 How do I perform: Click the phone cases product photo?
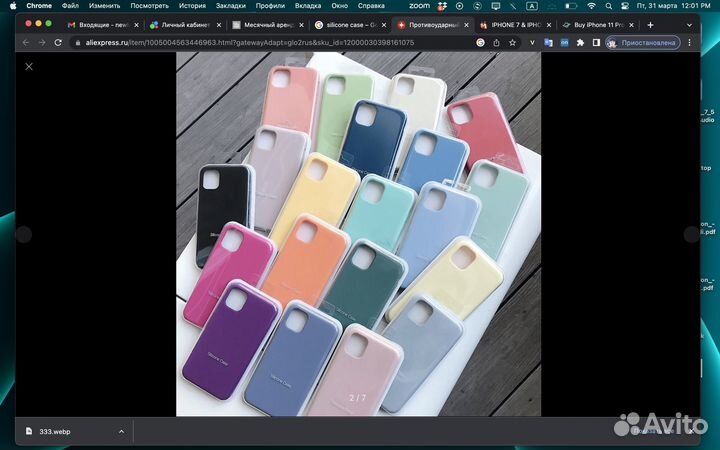[x=359, y=234]
